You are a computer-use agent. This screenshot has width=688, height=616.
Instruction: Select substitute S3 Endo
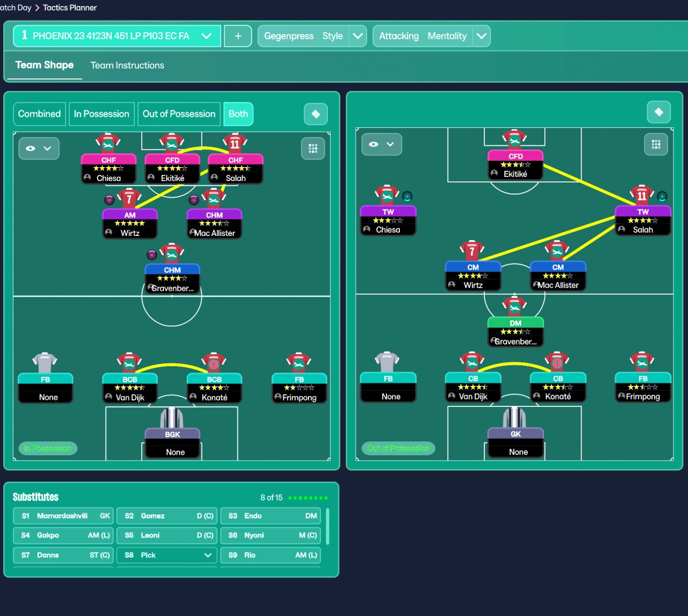271,516
